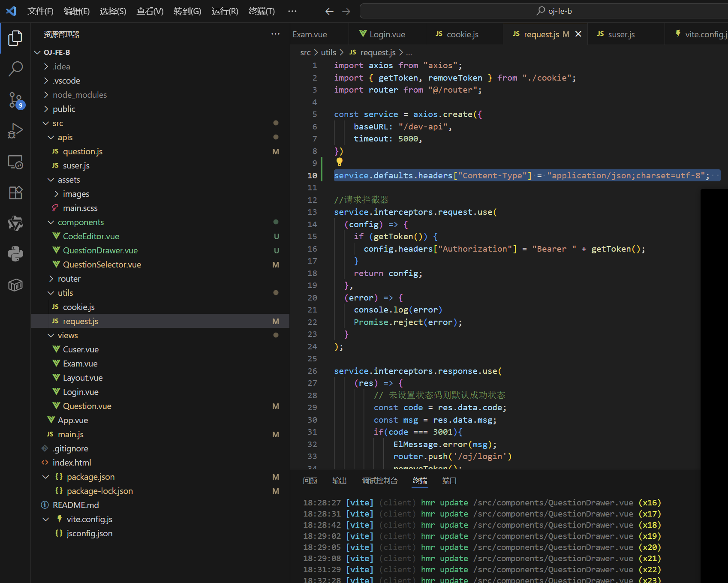This screenshot has width=728, height=583.
Task: Click the lightbulb quick-fix icon on line 9
Action: (340, 162)
